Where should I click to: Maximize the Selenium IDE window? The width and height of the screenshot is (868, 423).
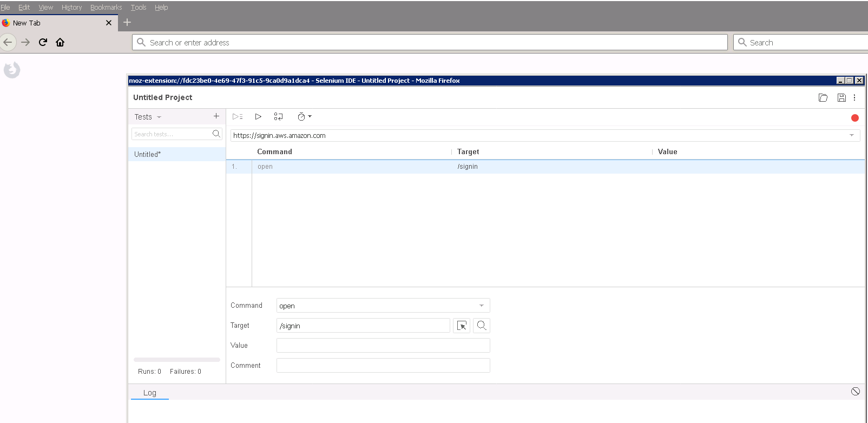pos(850,81)
